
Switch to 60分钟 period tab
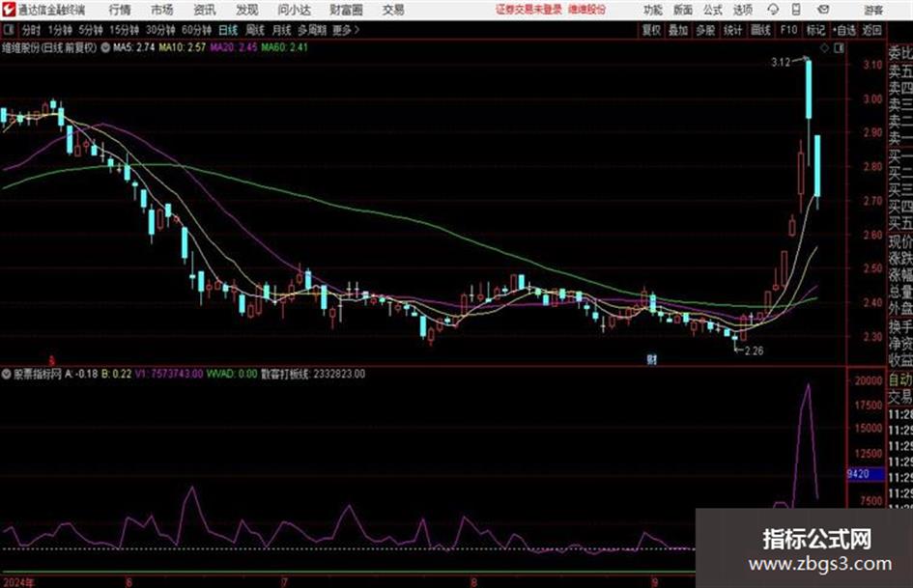pos(196,30)
